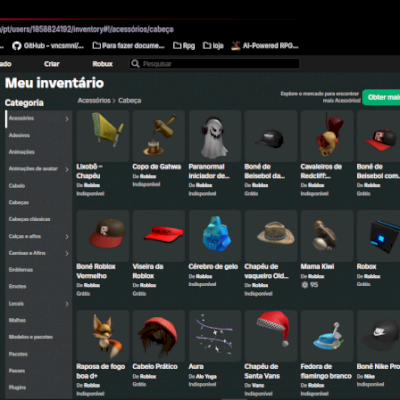Open the Vans creator link

pos(258,386)
